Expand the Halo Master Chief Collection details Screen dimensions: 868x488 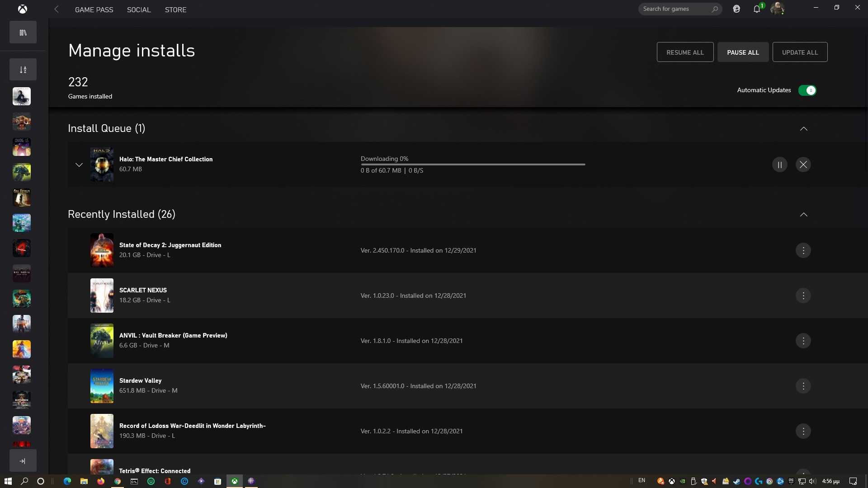click(x=78, y=165)
